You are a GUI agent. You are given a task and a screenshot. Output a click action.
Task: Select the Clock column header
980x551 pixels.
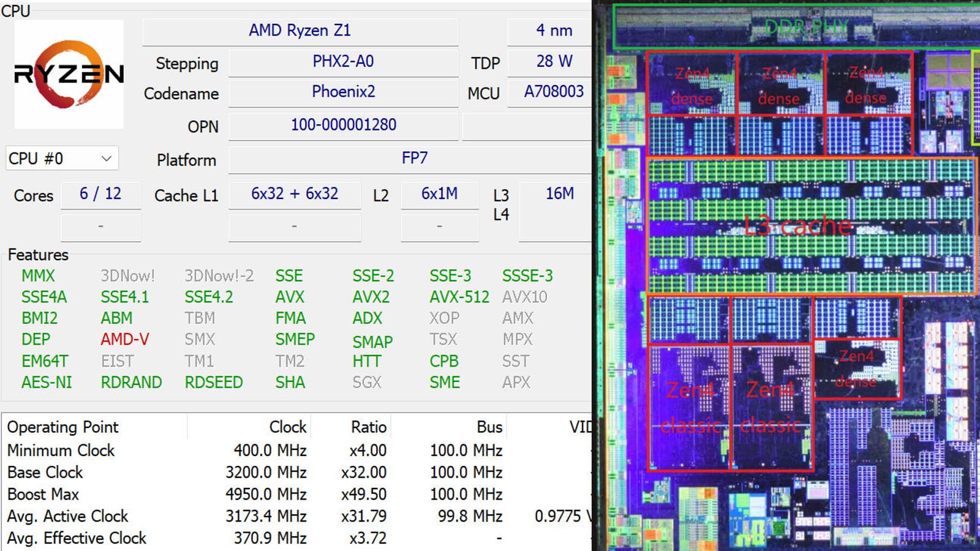[288, 427]
